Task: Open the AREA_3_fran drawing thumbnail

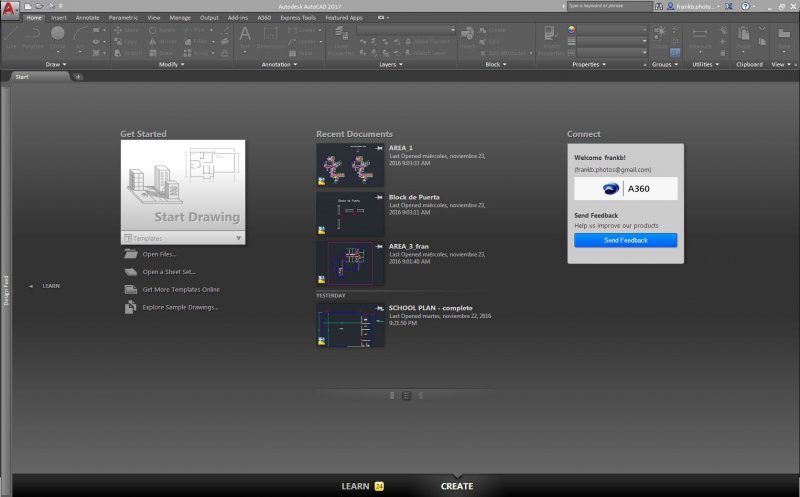Action: pyautogui.click(x=350, y=264)
